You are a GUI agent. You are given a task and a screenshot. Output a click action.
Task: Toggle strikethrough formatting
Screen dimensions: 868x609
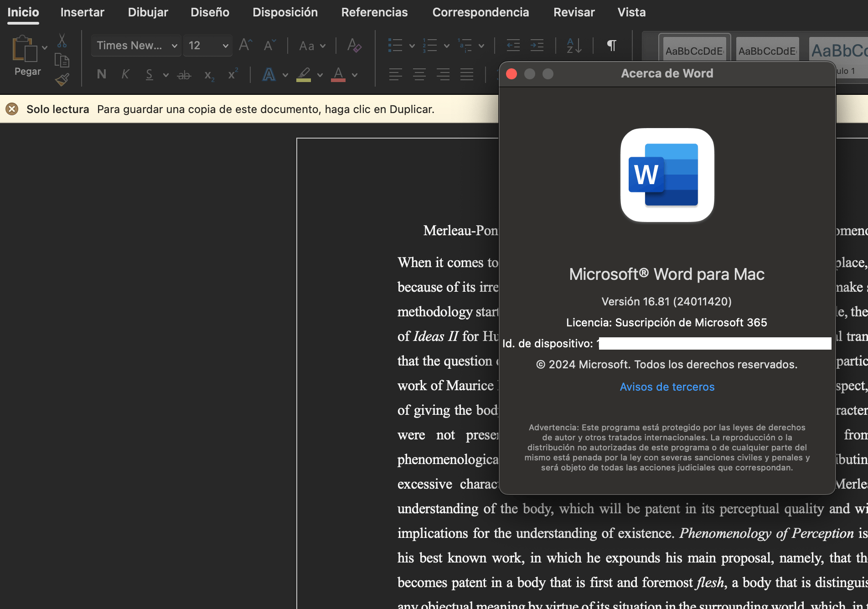click(184, 75)
